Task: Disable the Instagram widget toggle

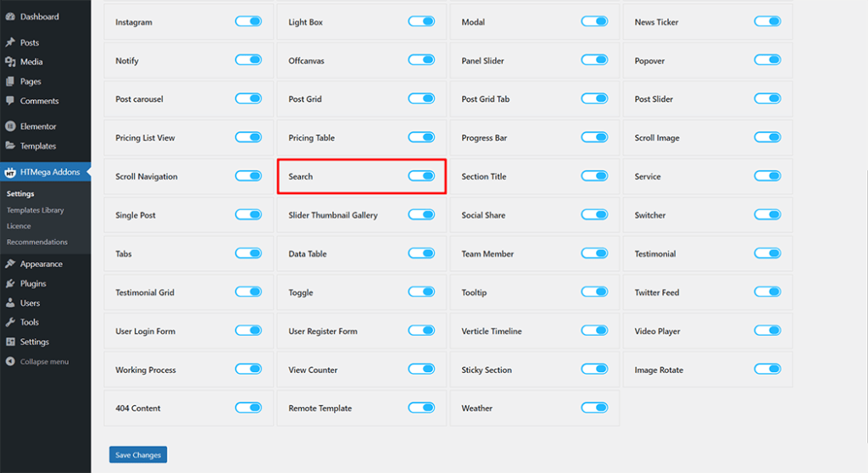Action: pyautogui.click(x=248, y=21)
